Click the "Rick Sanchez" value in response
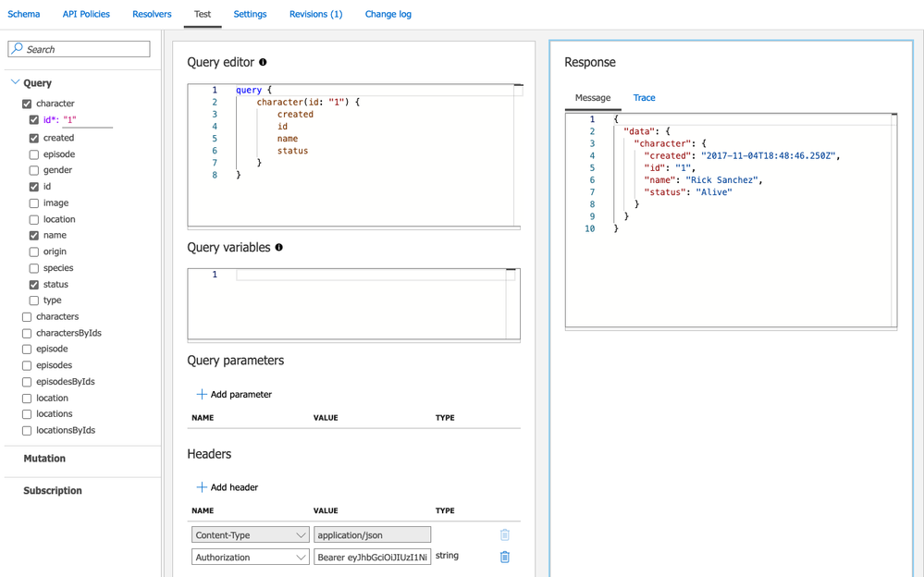The image size is (924, 577). click(721, 180)
